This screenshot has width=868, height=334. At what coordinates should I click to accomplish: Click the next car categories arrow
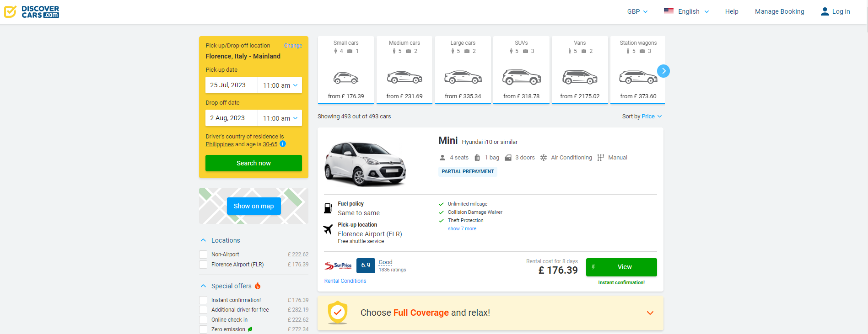tap(663, 71)
